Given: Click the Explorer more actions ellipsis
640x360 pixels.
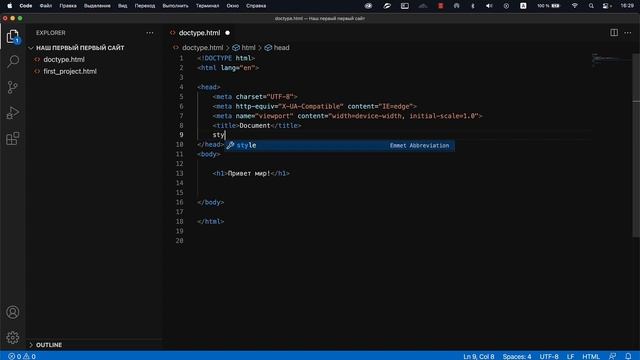Looking at the screenshot, I should pos(150,33).
